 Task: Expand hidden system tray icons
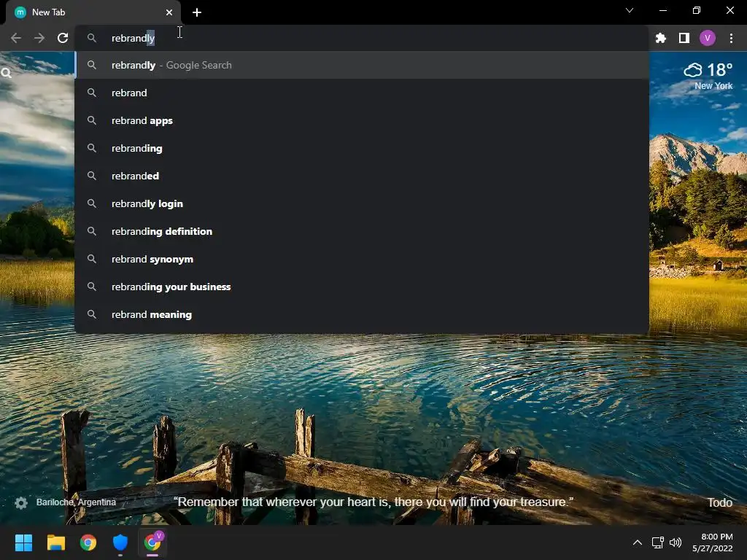click(637, 542)
